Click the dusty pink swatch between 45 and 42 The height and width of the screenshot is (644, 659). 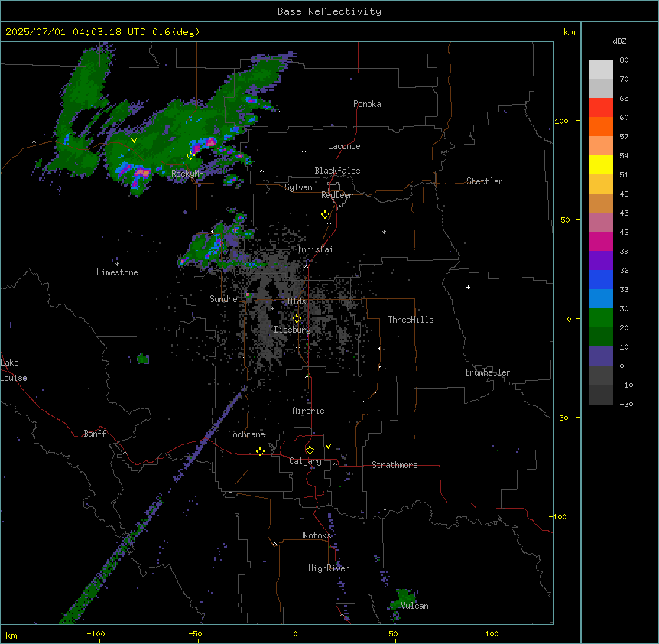[x=601, y=222]
